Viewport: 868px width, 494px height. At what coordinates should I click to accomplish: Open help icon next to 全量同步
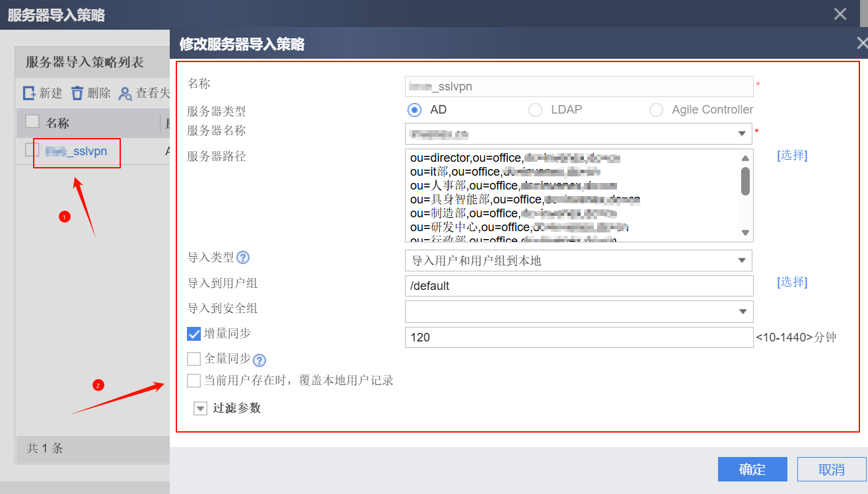(x=260, y=360)
